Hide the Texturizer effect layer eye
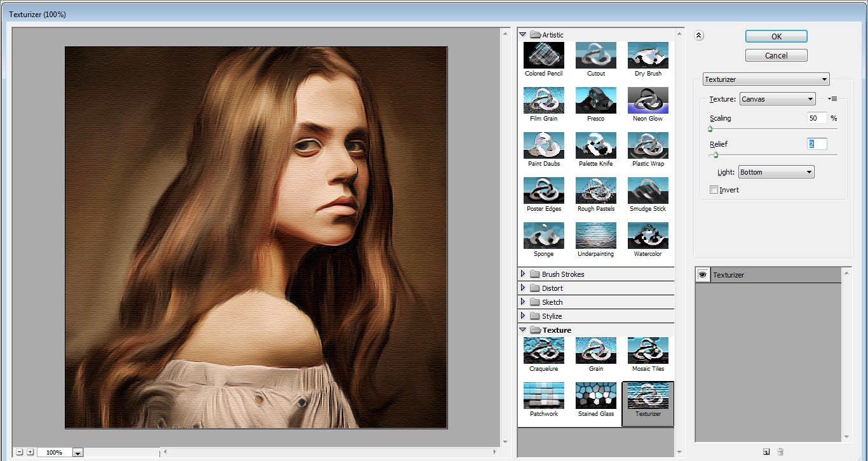 pos(703,275)
